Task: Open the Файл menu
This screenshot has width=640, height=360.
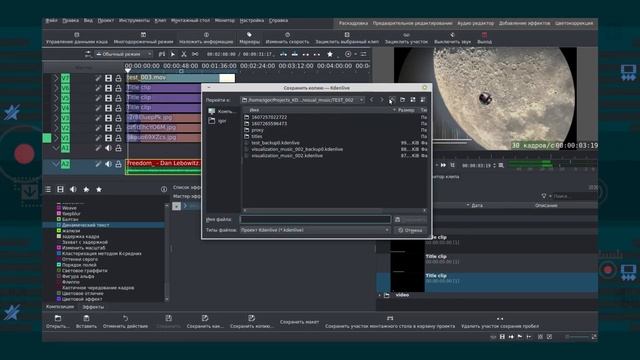Action: click(x=51, y=20)
